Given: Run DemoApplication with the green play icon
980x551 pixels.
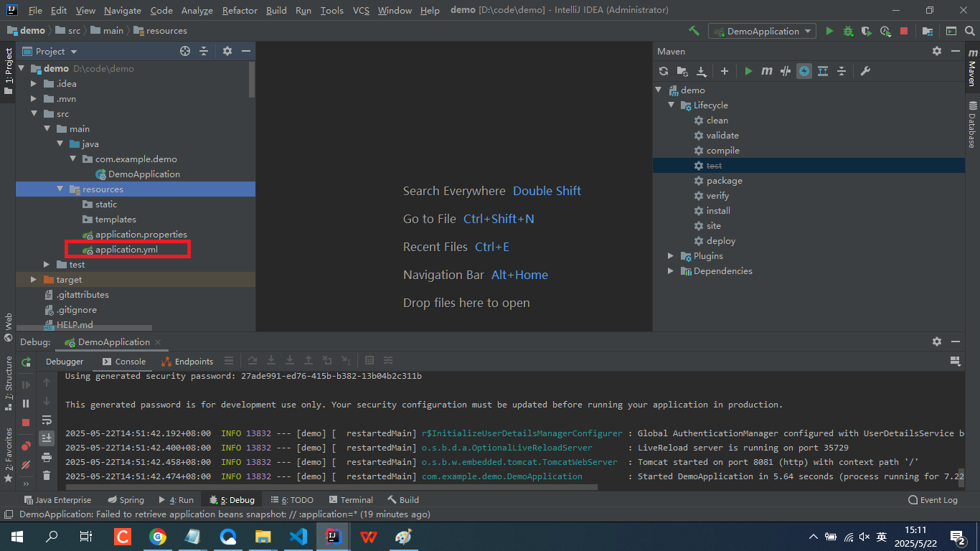Looking at the screenshot, I should [x=829, y=31].
